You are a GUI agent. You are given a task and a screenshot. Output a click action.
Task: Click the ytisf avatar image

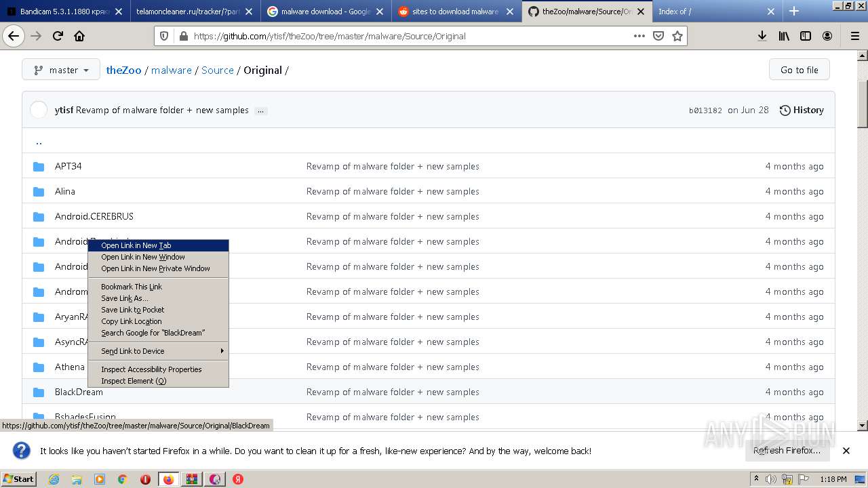pyautogui.click(x=39, y=110)
